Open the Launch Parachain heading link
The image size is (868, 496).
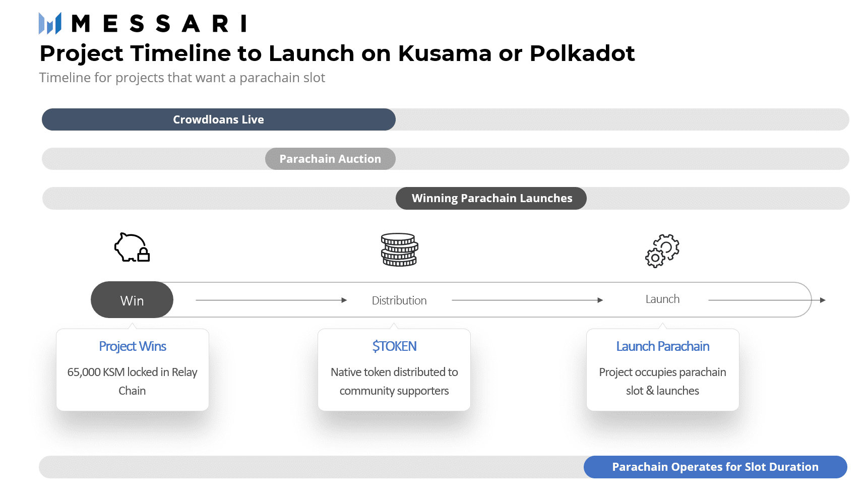coord(662,346)
